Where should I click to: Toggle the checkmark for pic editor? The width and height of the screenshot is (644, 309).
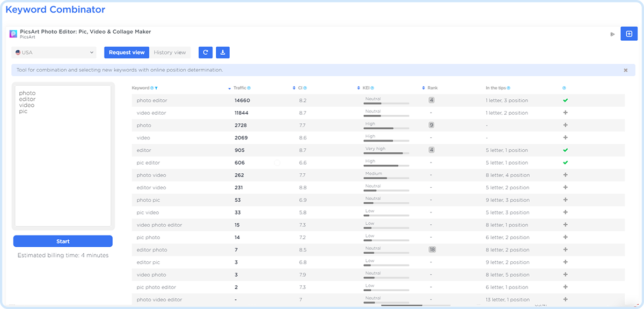coord(565,163)
